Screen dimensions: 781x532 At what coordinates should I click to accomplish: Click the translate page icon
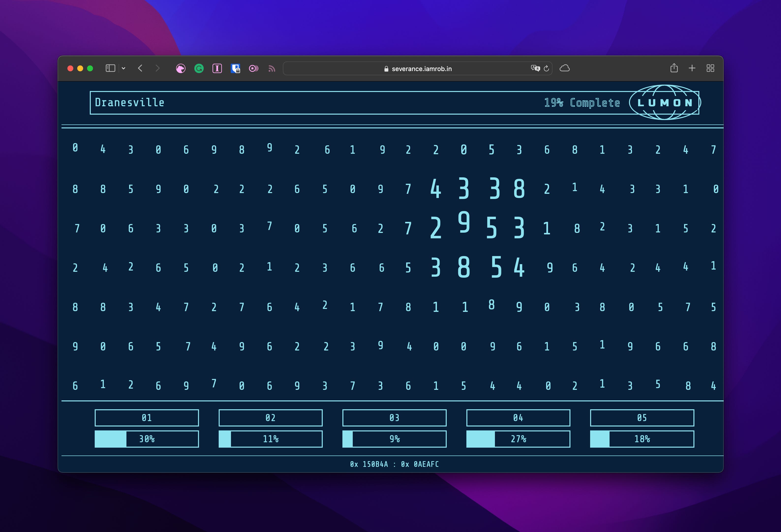(535, 68)
